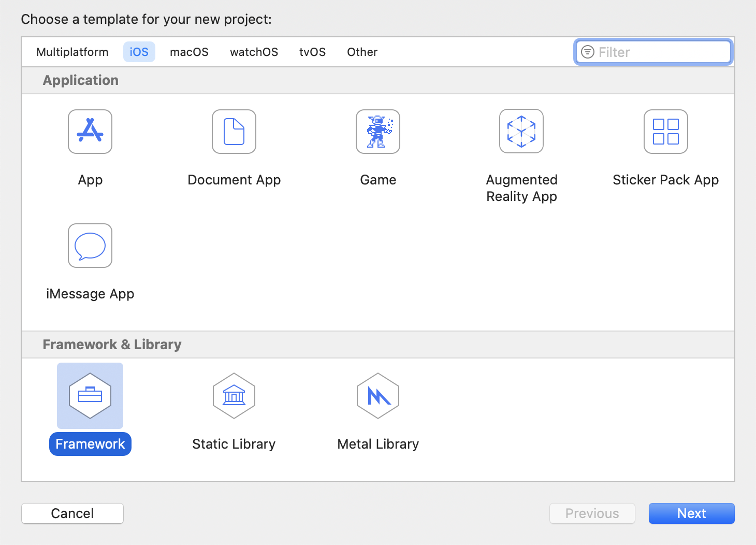This screenshot has width=756, height=545.
Task: Click the iMessage App label
Action: click(x=90, y=294)
